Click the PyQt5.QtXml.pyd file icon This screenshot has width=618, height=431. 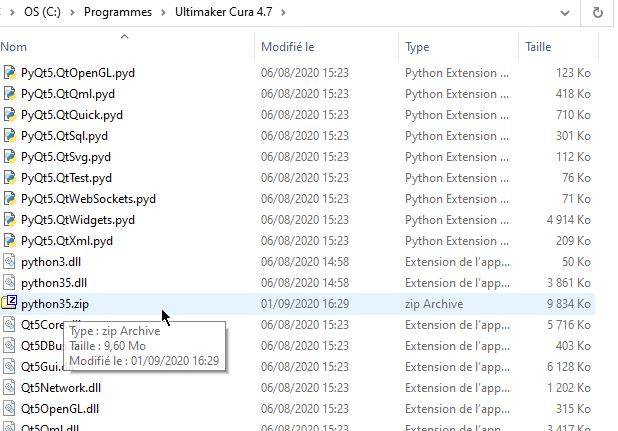coord(9,241)
